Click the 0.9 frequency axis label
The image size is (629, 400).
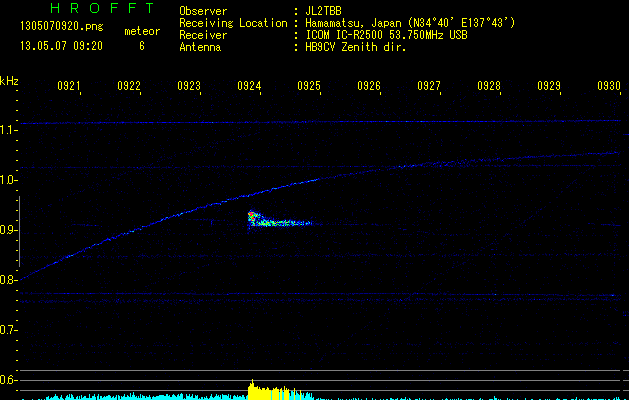pyautogui.click(x=9, y=230)
